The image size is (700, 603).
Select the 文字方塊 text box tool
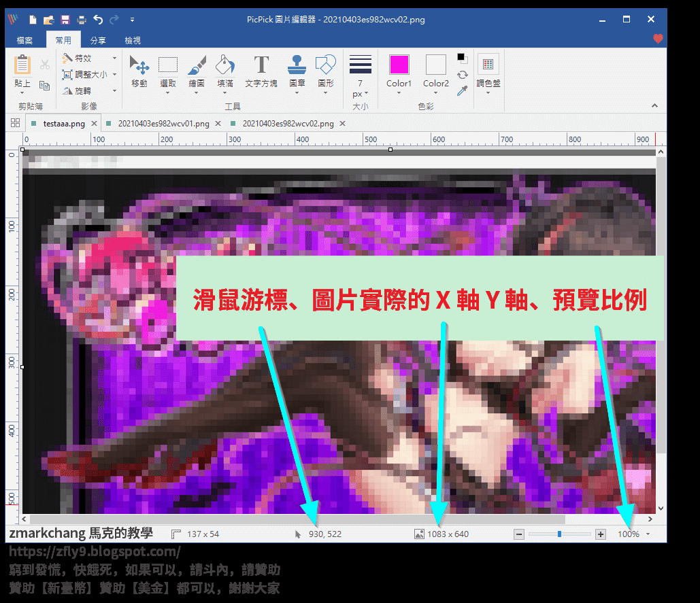click(x=261, y=71)
